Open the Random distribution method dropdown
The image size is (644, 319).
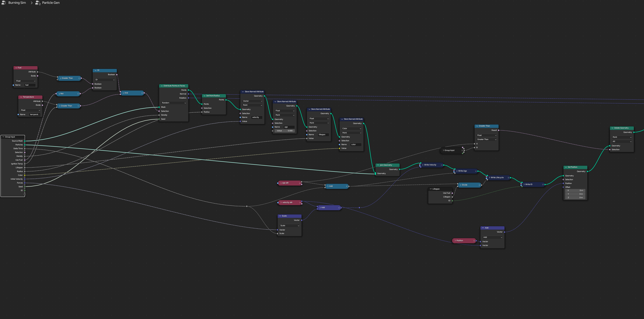(174, 103)
